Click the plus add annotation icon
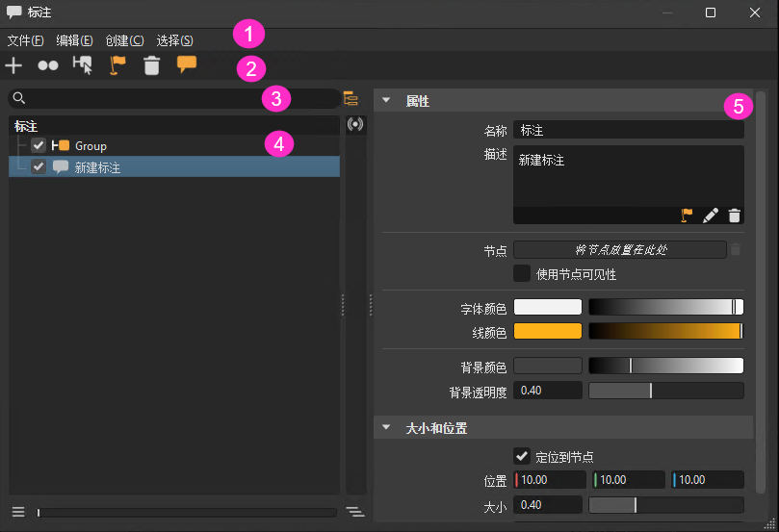This screenshot has width=779, height=532. pos(13,65)
